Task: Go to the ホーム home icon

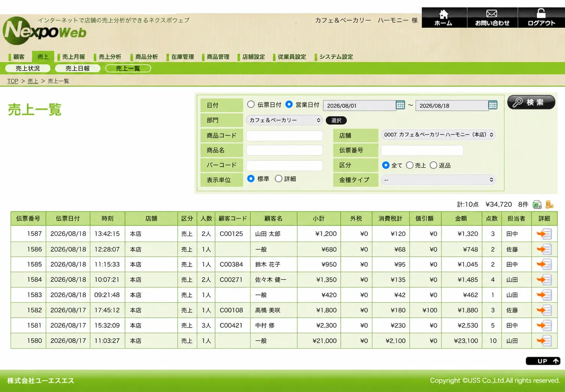Action: tap(444, 17)
